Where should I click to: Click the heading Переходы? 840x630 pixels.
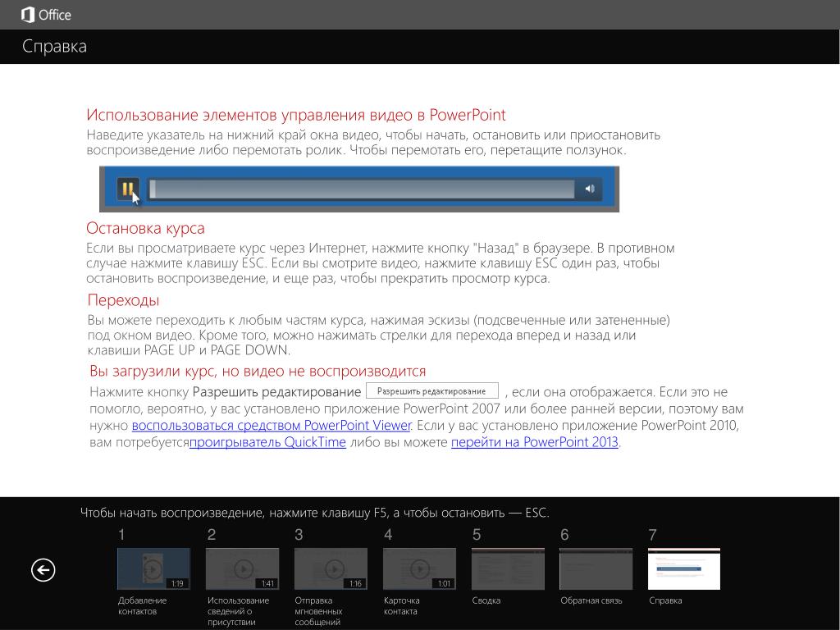[x=123, y=300]
